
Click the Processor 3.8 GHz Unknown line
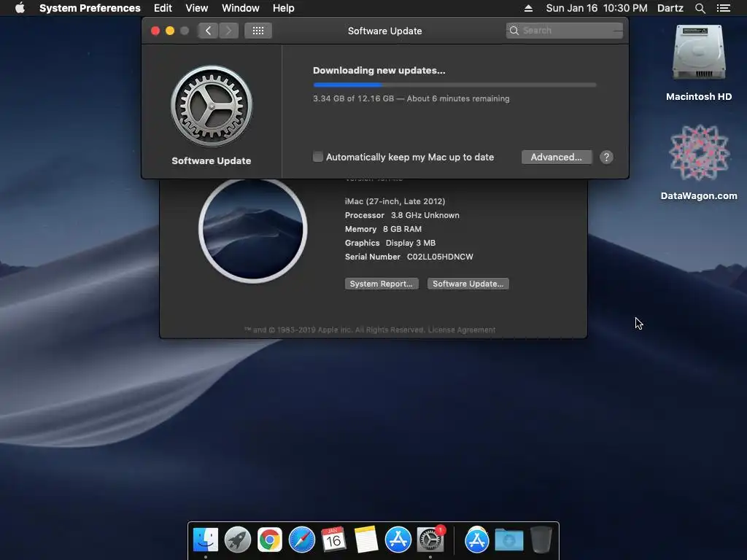pos(402,215)
